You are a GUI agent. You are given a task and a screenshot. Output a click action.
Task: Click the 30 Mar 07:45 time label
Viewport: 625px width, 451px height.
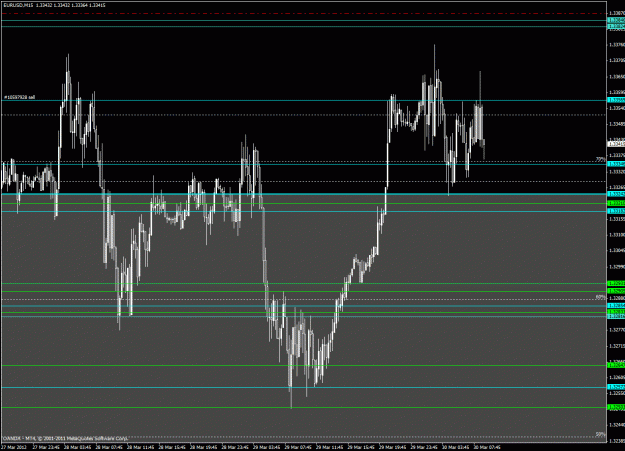487,447
